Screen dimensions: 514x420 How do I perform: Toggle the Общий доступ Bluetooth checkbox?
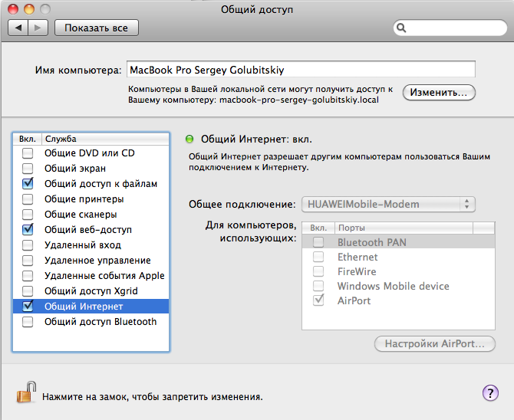click(x=28, y=322)
